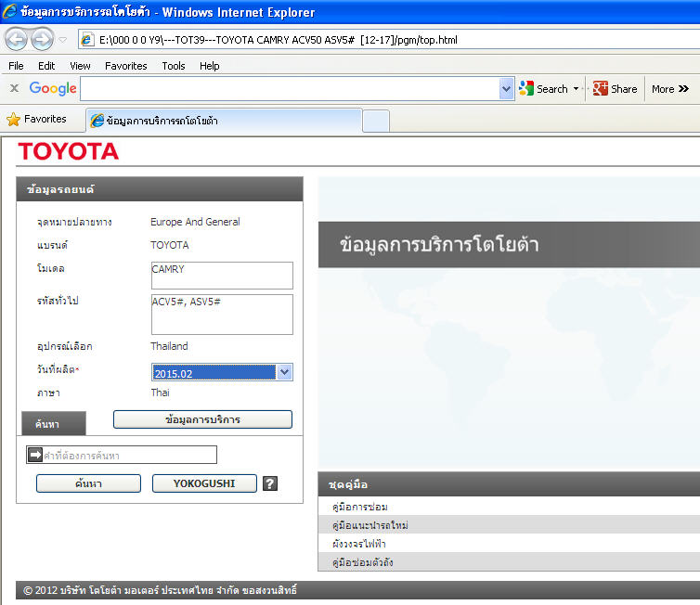Open Search button options arrow
Viewport: 700px width, 605px height.
coord(576,89)
